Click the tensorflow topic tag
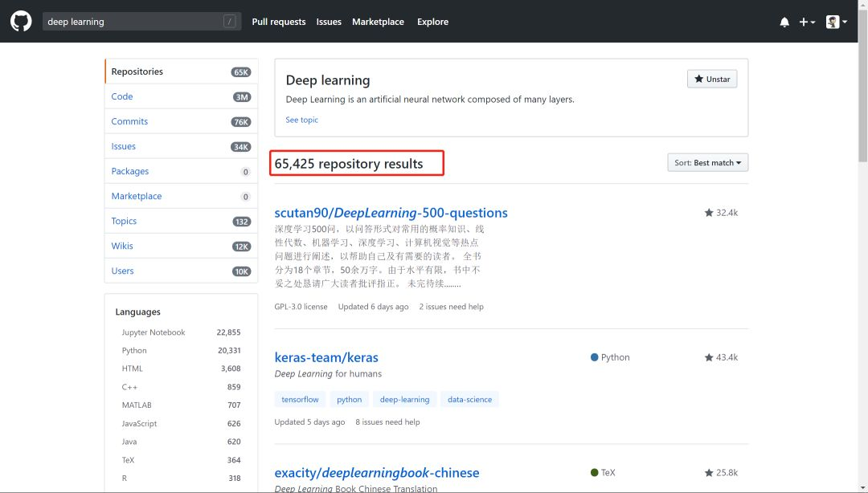This screenshot has width=868, height=493. (x=300, y=400)
